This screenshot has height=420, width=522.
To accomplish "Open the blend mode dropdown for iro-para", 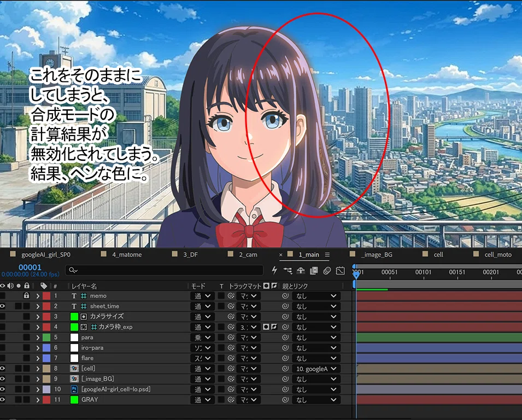I will click(x=202, y=348).
